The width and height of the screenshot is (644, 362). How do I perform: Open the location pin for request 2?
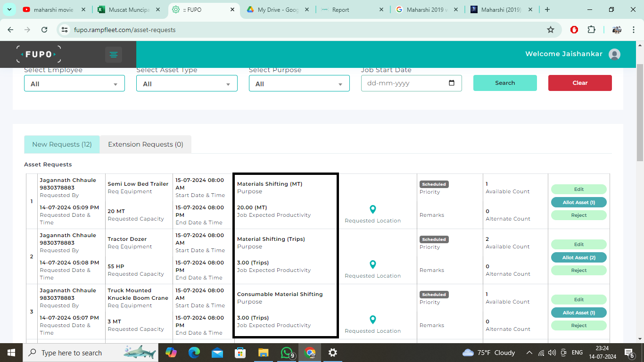(x=372, y=265)
